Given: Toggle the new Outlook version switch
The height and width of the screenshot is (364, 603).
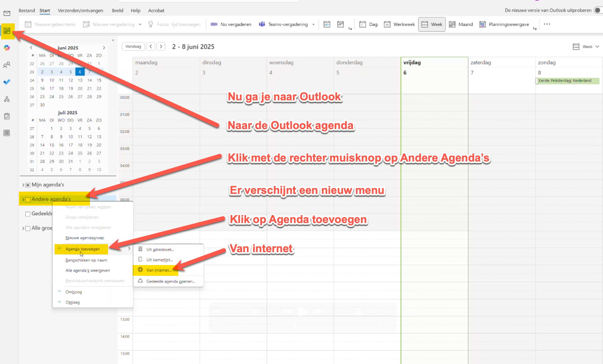Looking at the screenshot, I should point(598,10).
